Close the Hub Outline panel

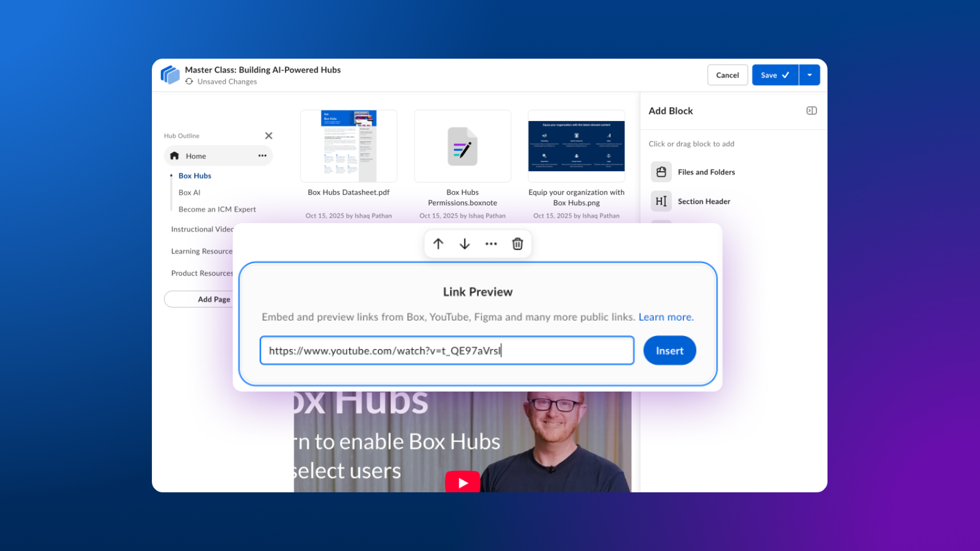click(269, 136)
